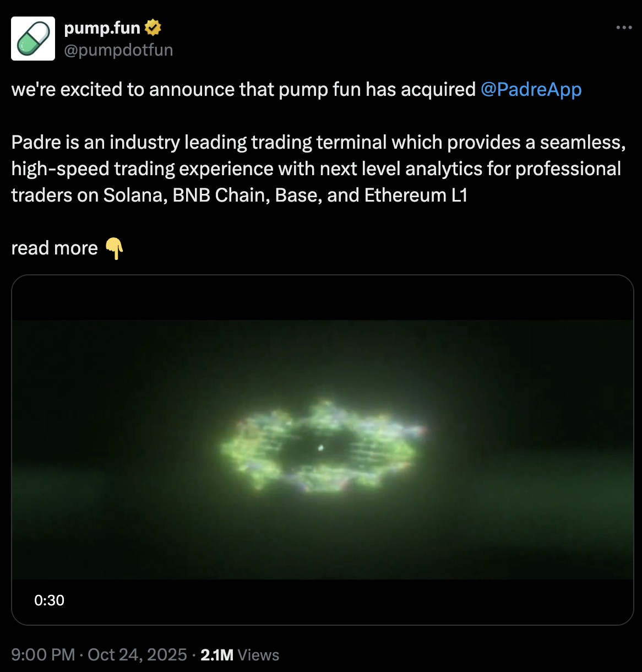Viewport: 642px width, 672px height.
Task: Click the pump.fun display name
Action: (x=102, y=28)
